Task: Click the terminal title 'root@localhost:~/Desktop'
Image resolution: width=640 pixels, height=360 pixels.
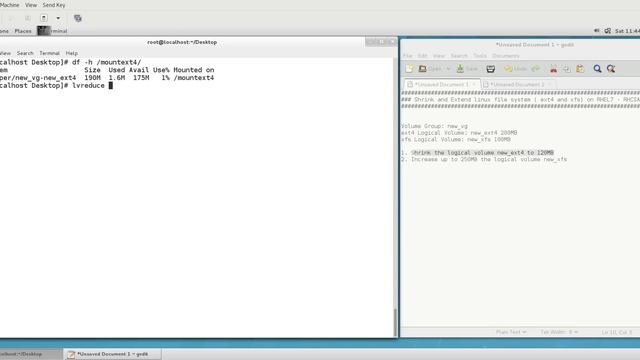Action: coord(182,42)
